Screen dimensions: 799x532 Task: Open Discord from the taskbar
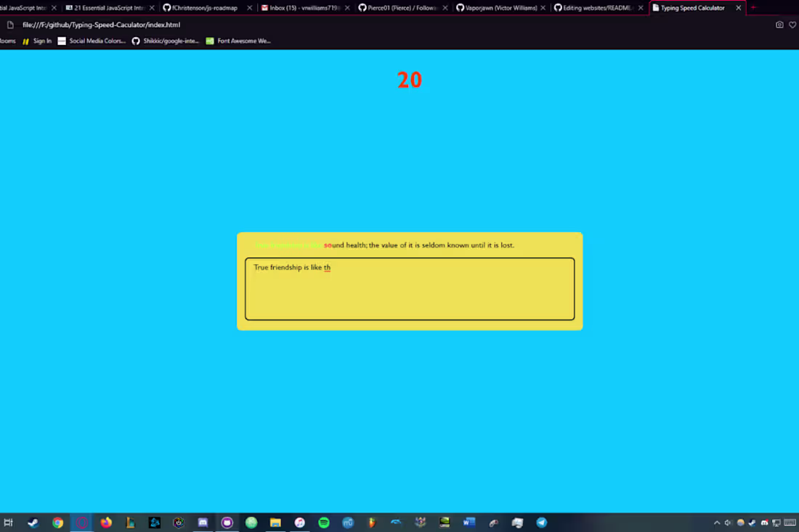pos(203,523)
